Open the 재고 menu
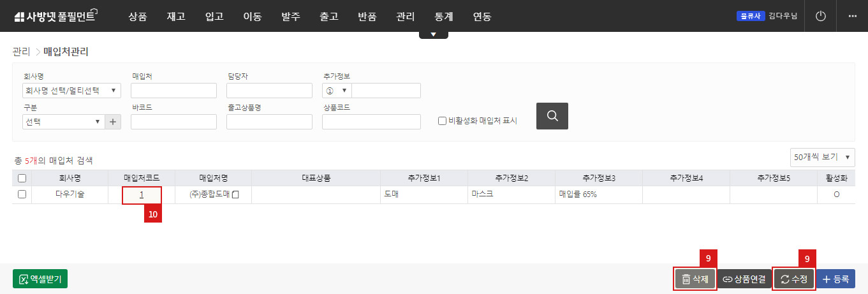The width and height of the screenshot is (868, 294). tap(175, 17)
